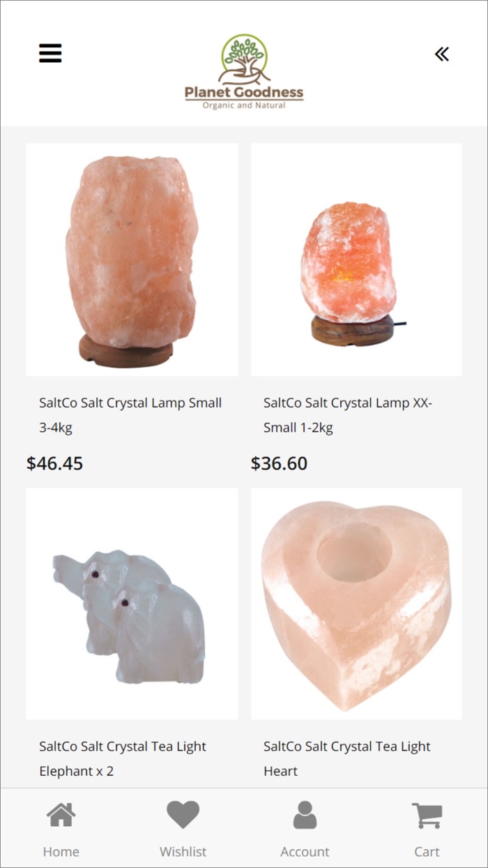
Task: Select the Account tab label
Action: point(305,851)
